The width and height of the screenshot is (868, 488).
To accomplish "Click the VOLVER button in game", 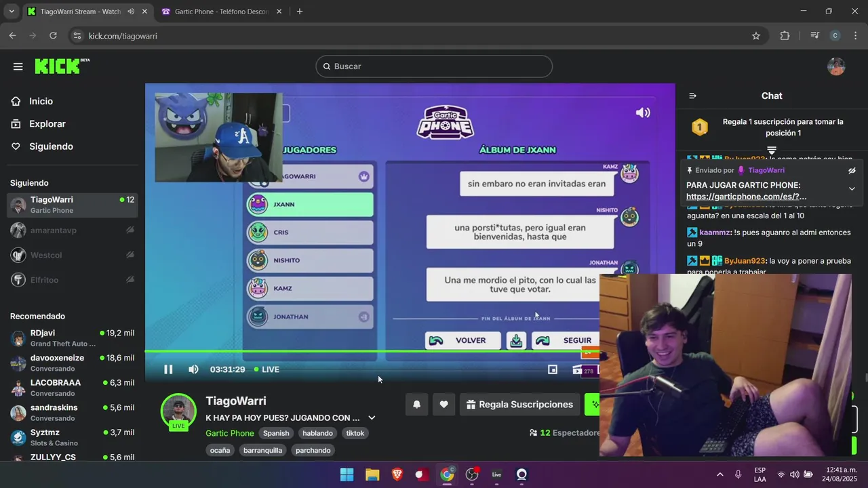I will coord(463,340).
